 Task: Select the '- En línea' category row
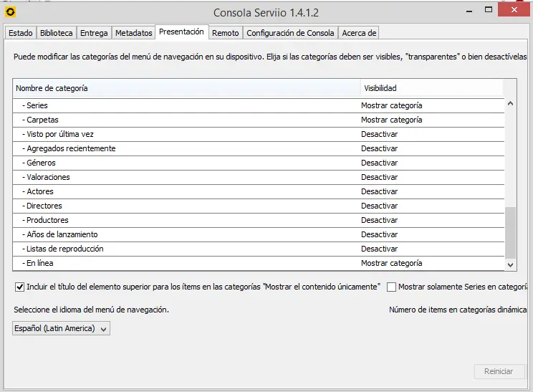(x=259, y=263)
